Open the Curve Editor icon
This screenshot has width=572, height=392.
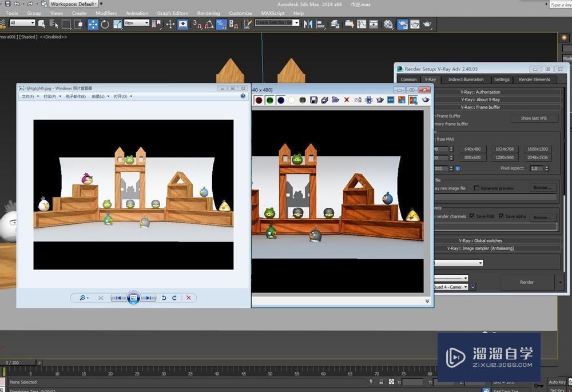pos(362,25)
